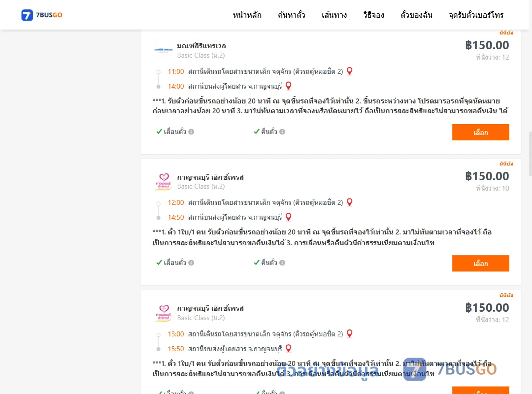Open จุดรับตั๋วเบอร์โทร menu item
This screenshot has width=532, height=394.
click(x=476, y=15)
